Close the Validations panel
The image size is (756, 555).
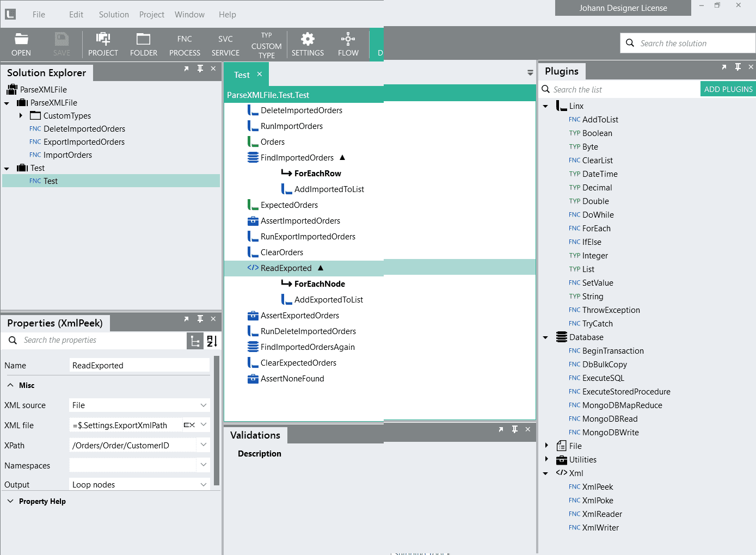pyautogui.click(x=528, y=429)
